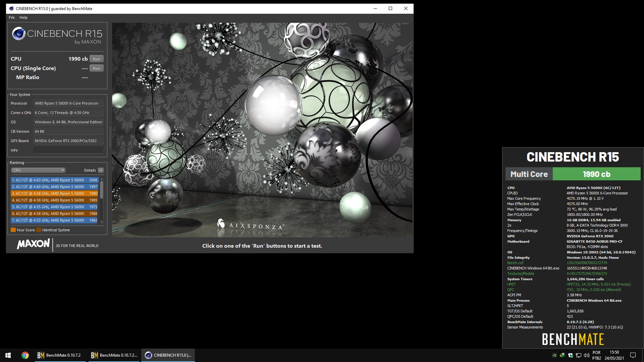Open the Windows Start menu

tap(8, 355)
